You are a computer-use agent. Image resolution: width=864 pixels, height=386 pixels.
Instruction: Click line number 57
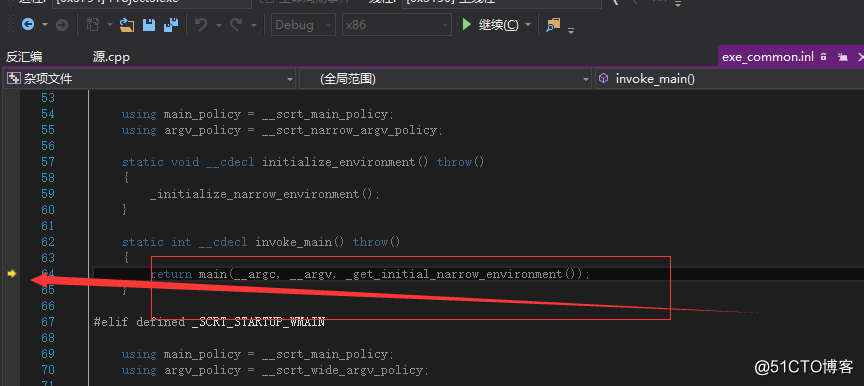48,162
